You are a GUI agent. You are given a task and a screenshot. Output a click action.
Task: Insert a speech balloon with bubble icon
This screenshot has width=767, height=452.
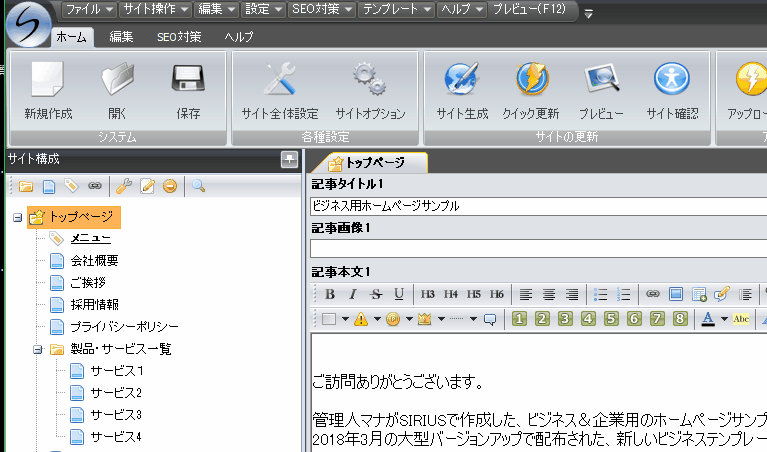tap(490, 319)
